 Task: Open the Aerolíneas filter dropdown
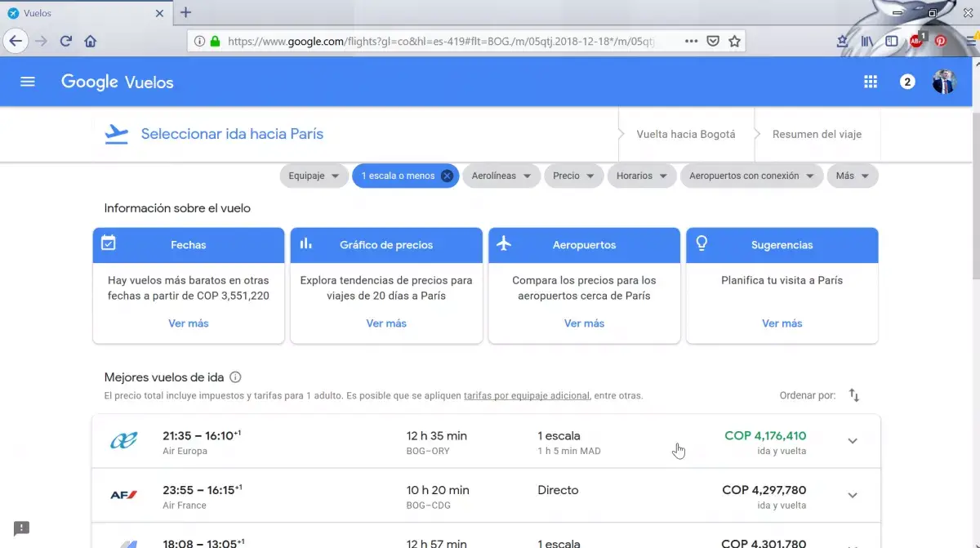pyautogui.click(x=501, y=176)
